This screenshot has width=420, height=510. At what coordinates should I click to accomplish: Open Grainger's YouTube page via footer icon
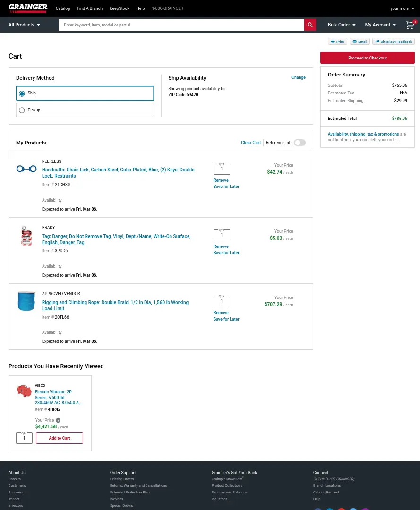(342, 509)
